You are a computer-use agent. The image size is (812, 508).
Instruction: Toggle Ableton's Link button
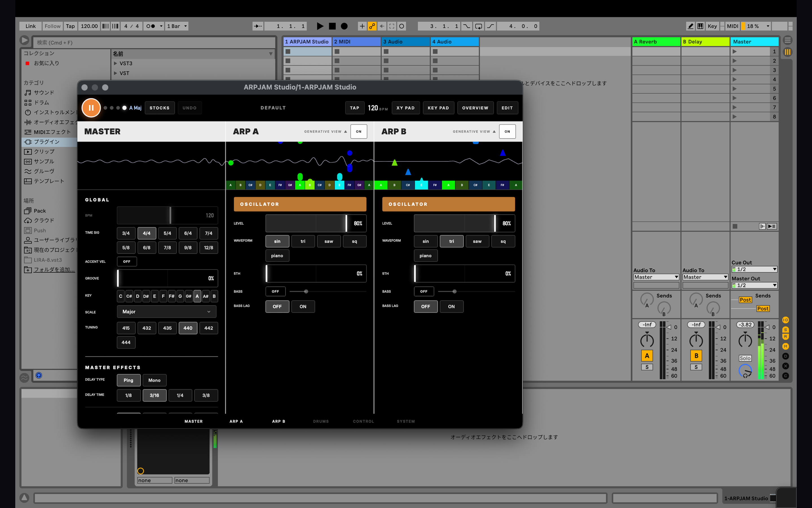(30, 26)
